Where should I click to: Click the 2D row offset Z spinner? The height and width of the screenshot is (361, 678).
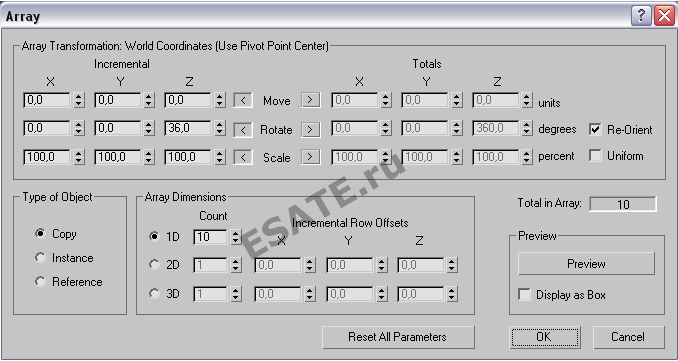(452, 265)
